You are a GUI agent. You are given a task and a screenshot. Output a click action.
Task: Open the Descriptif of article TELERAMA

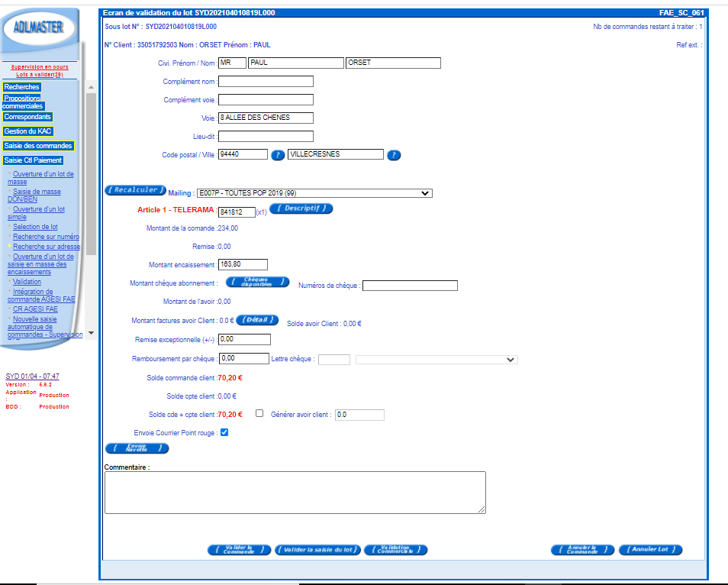(301, 208)
